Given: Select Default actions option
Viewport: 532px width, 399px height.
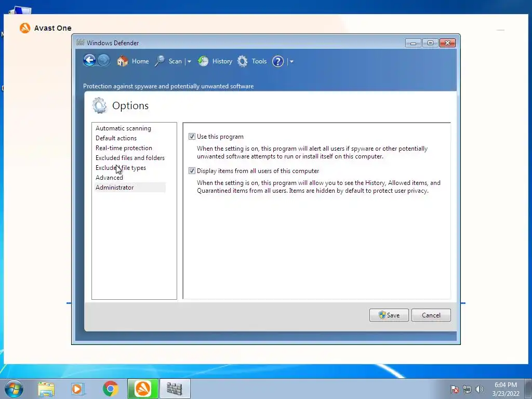Looking at the screenshot, I should pyautogui.click(x=116, y=138).
